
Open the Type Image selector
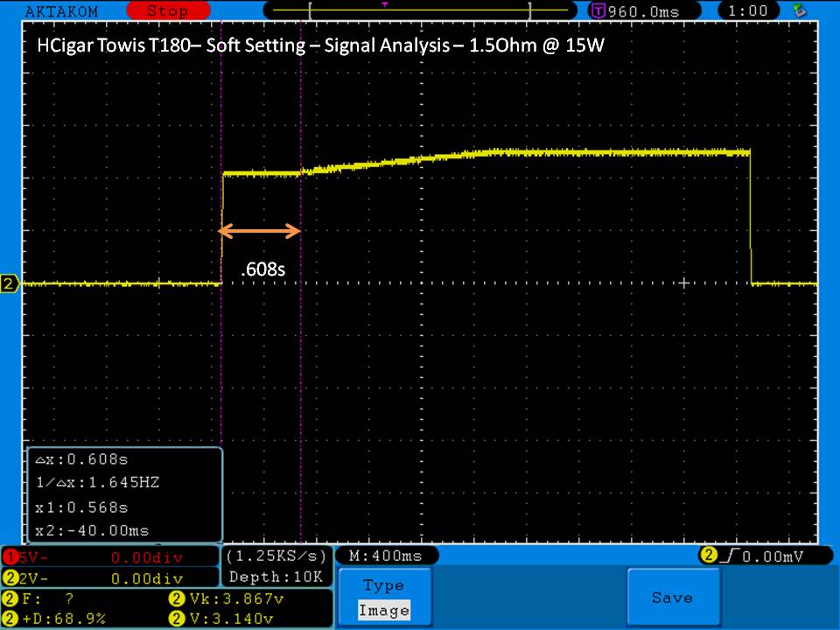[383, 598]
